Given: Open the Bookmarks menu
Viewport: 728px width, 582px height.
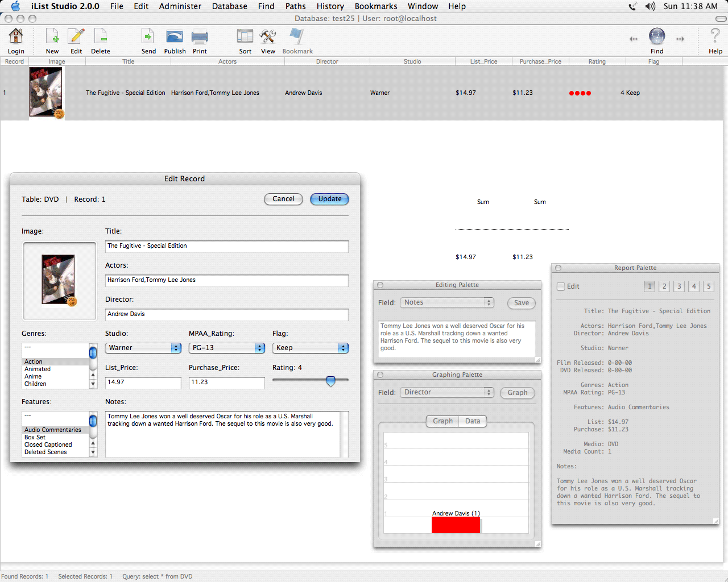Looking at the screenshot, I should 376,6.
